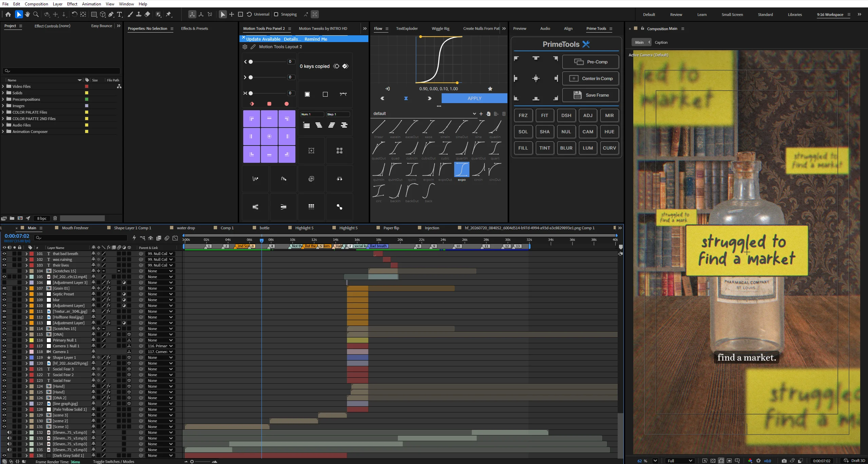868x464 pixels.
Task: Open the viewer magnification dropdown
Action: coord(655,461)
